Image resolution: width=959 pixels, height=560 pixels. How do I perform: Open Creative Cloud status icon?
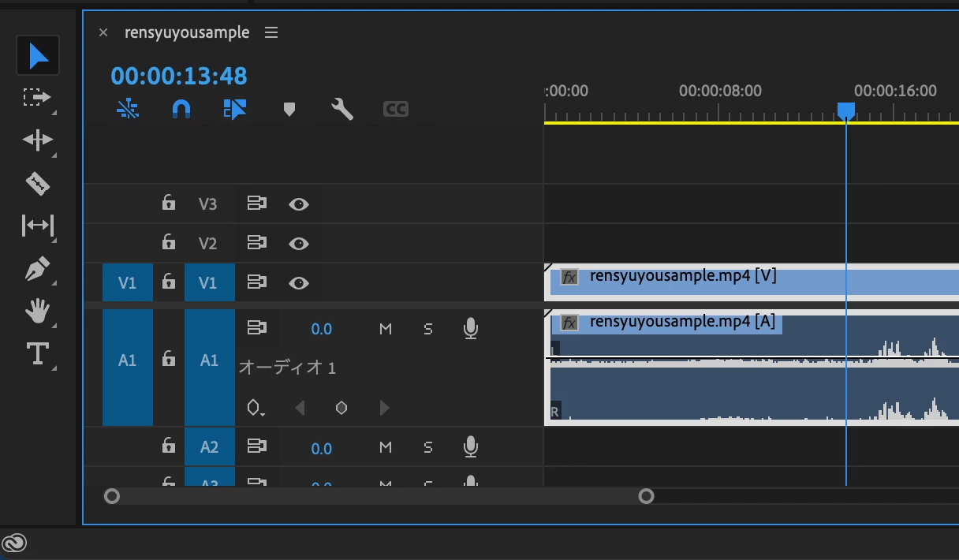(15, 543)
